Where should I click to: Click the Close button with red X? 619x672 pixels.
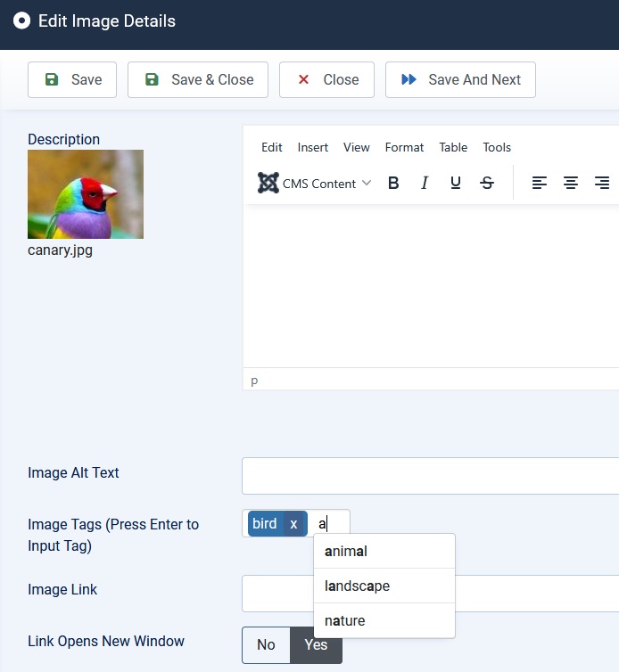[326, 79]
